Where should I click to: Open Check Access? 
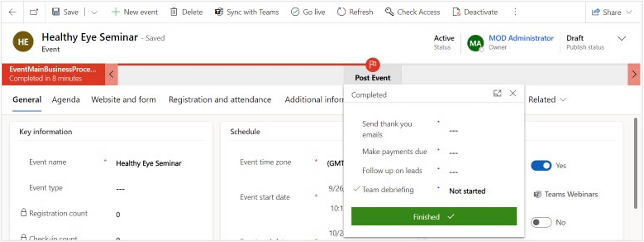pos(412,12)
